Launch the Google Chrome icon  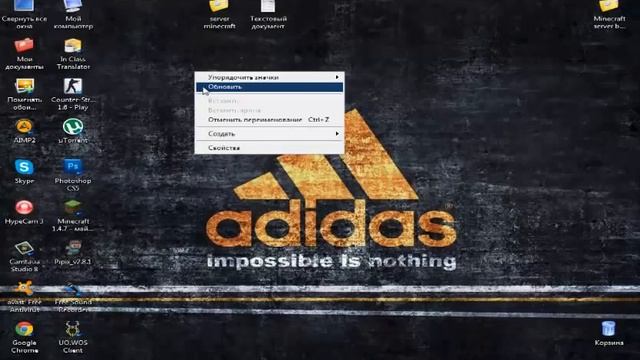pyautogui.click(x=24, y=329)
